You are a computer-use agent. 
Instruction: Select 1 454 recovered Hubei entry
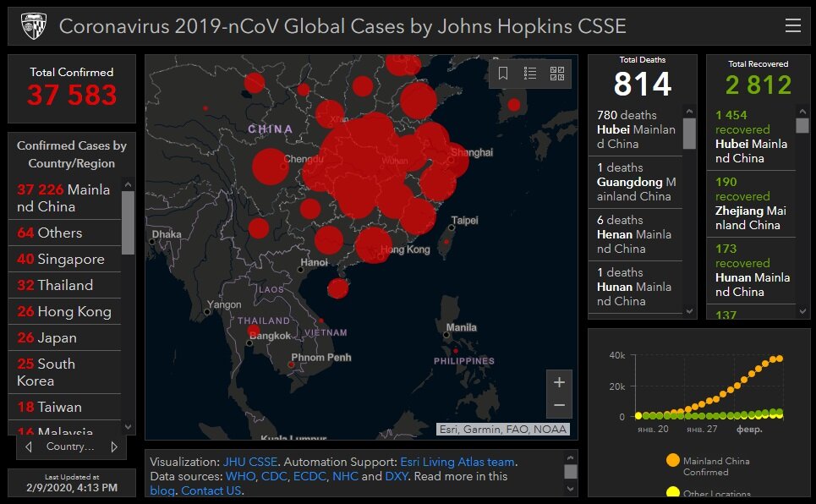(751, 137)
